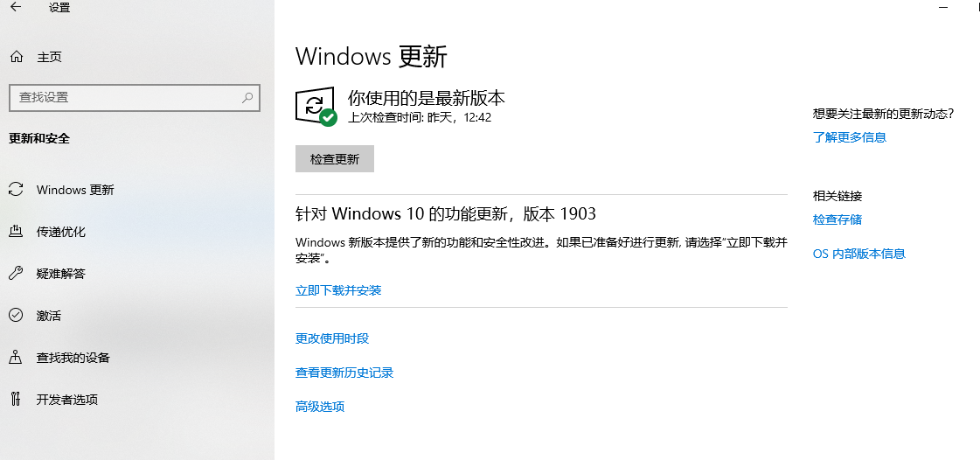Click the 传递优化 delivery icon
This screenshot has height=460, width=980.
click(x=16, y=231)
